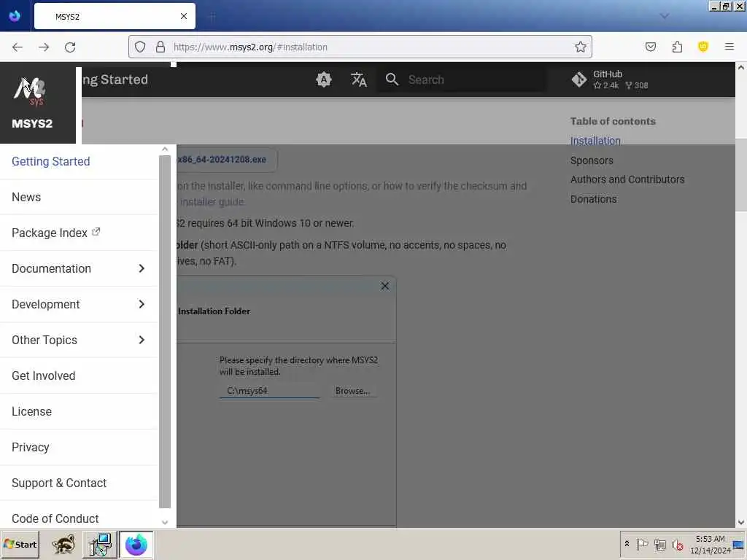
Task: Open the Save to Pocket icon
Action: click(650, 47)
